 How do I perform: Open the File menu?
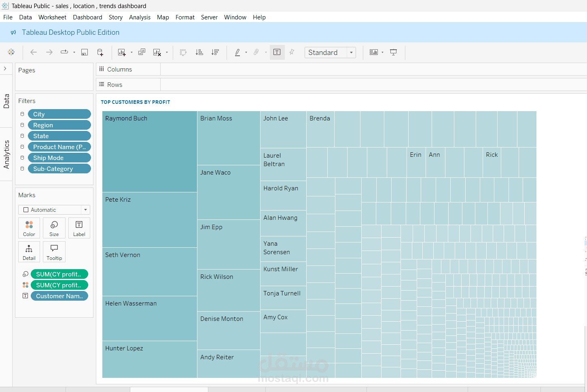pyautogui.click(x=8, y=17)
